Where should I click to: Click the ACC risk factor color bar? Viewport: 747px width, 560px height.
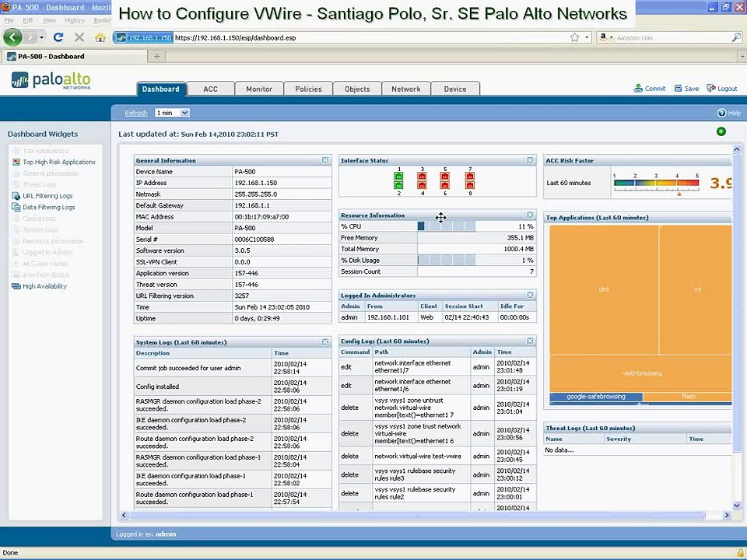click(657, 182)
